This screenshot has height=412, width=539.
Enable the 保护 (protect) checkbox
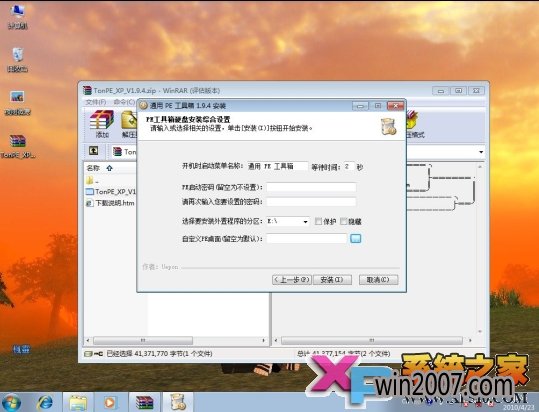(x=318, y=221)
